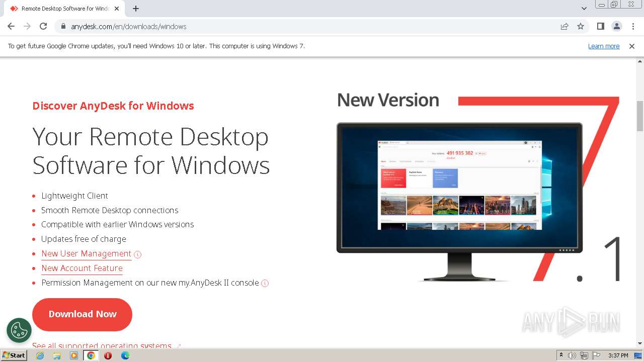Screen dimensions: 644x362
Task: Share this page icon in address bar
Action: (565, 27)
